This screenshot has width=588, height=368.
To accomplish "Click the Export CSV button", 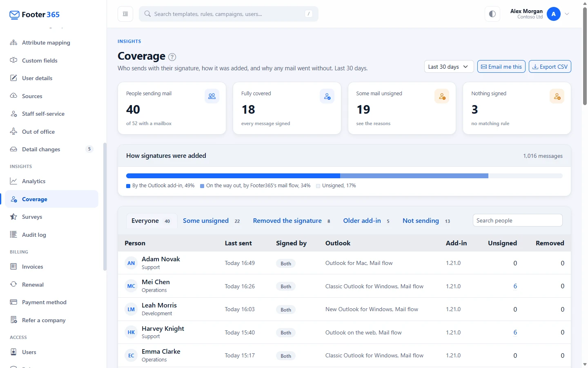I will tap(550, 67).
